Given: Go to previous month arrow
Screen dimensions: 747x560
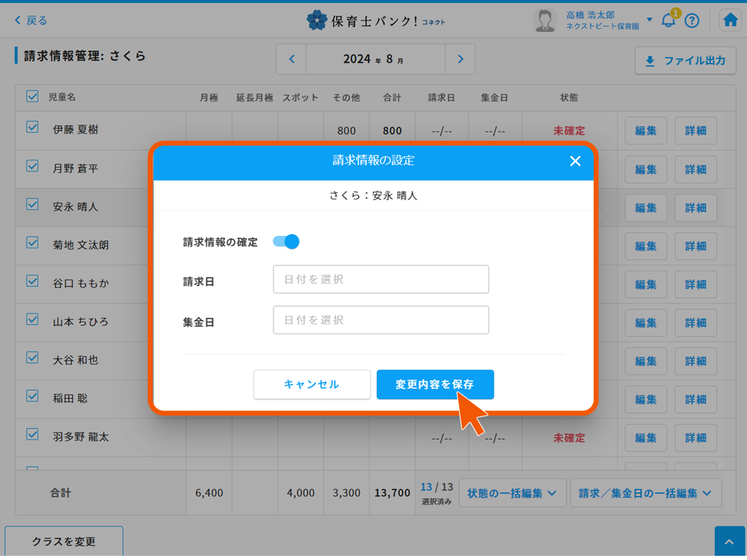Looking at the screenshot, I should 292,59.
